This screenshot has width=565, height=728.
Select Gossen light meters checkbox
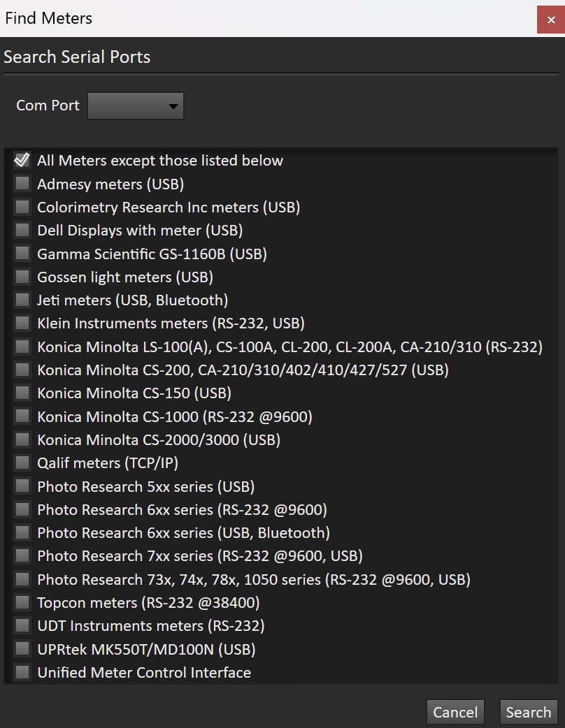click(22, 277)
